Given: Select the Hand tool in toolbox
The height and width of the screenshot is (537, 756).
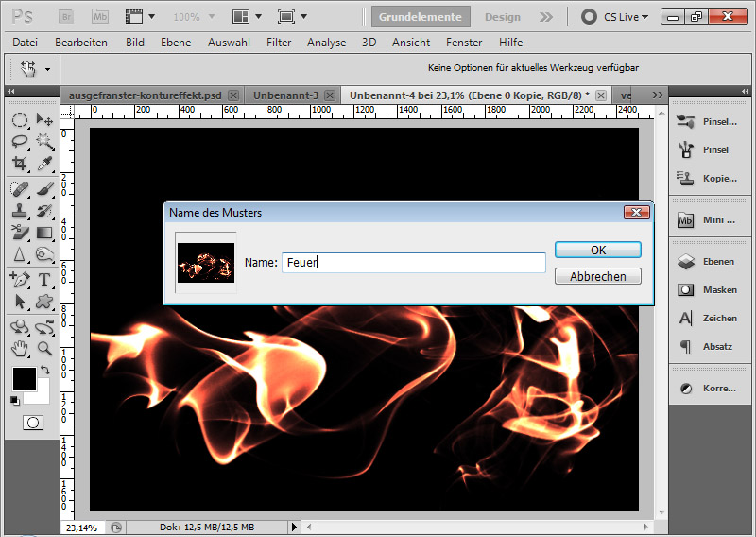Looking at the screenshot, I should 19,349.
